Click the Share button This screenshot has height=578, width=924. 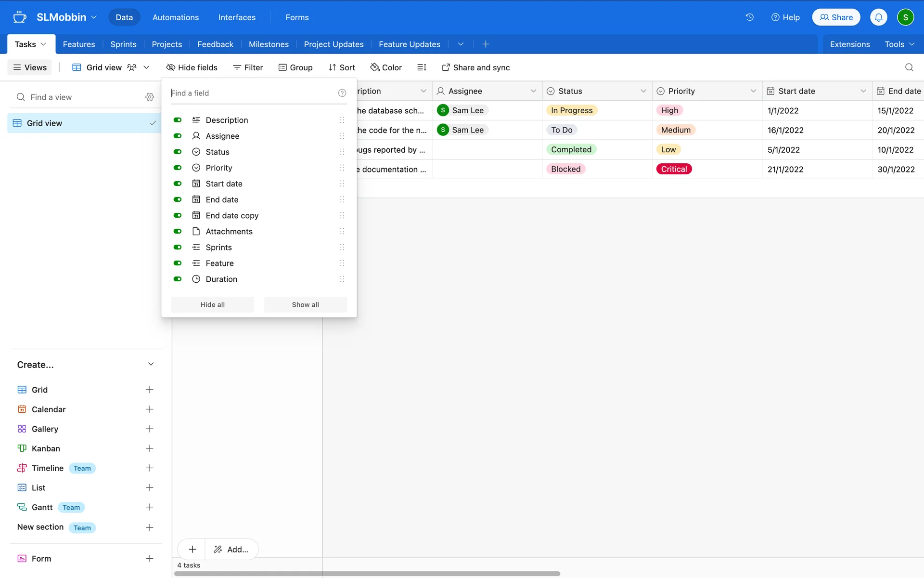click(836, 17)
